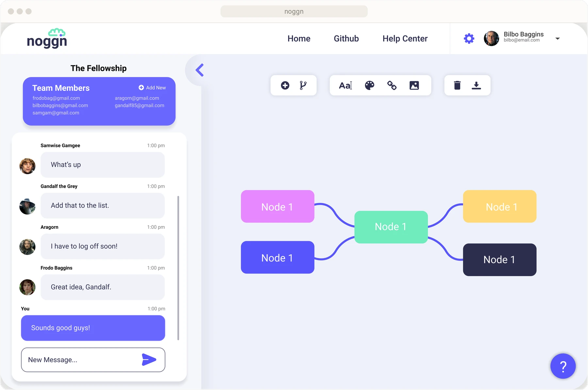Screen dimensions: 588x390
Task: Click Samwise Gamgee's avatar
Action: [x=27, y=166]
